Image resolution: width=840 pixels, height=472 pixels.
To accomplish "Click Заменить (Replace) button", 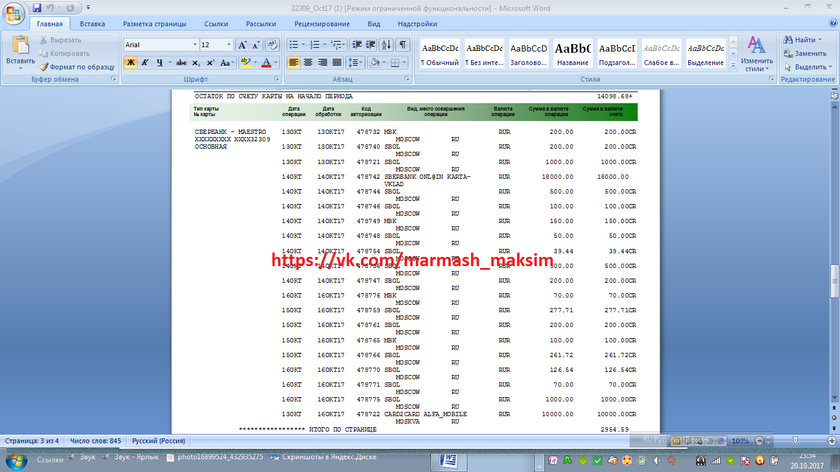I will click(x=805, y=54).
